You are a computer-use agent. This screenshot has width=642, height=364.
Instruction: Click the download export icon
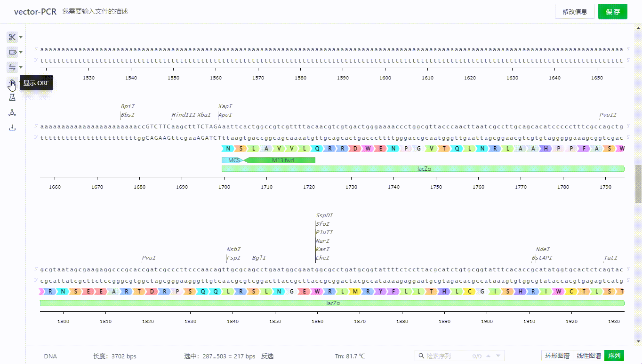pyautogui.click(x=12, y=127)
